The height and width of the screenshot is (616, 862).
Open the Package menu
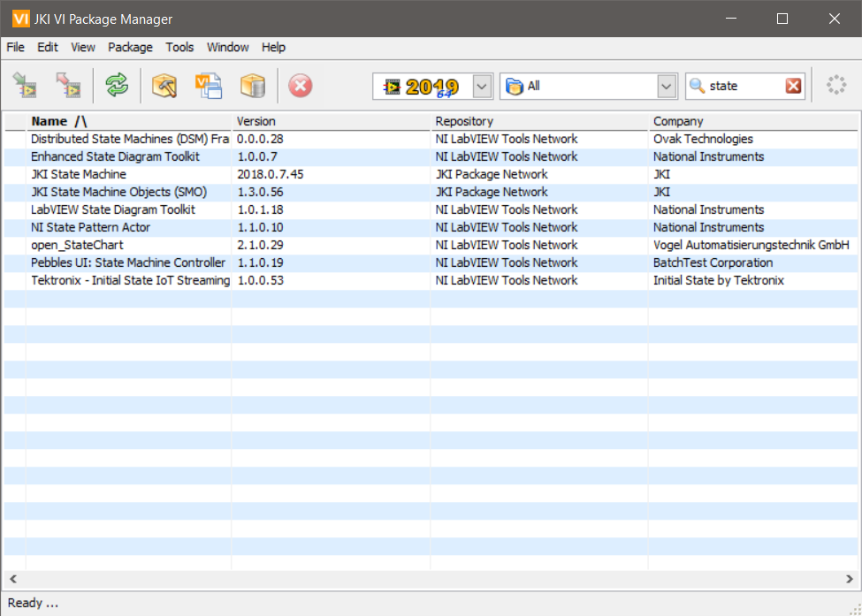tap(130, 47)
